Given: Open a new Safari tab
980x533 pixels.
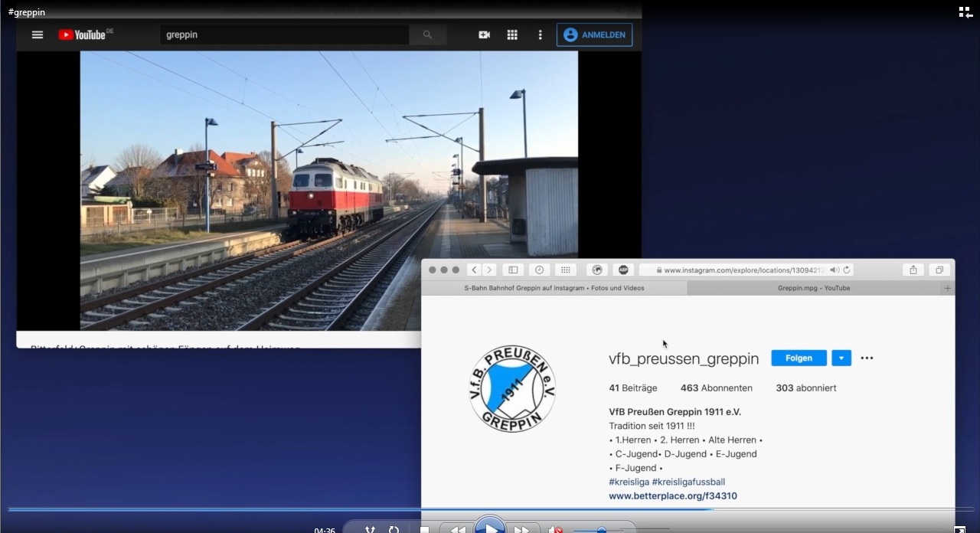Looking at the screenshot, I should 948,288.
